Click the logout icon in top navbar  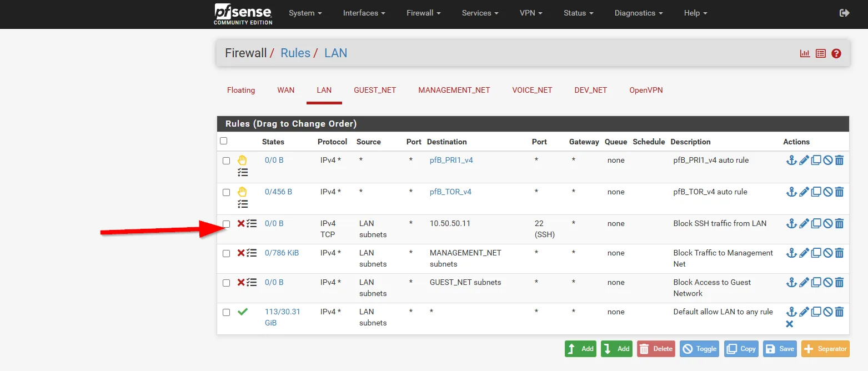point(844,13)
